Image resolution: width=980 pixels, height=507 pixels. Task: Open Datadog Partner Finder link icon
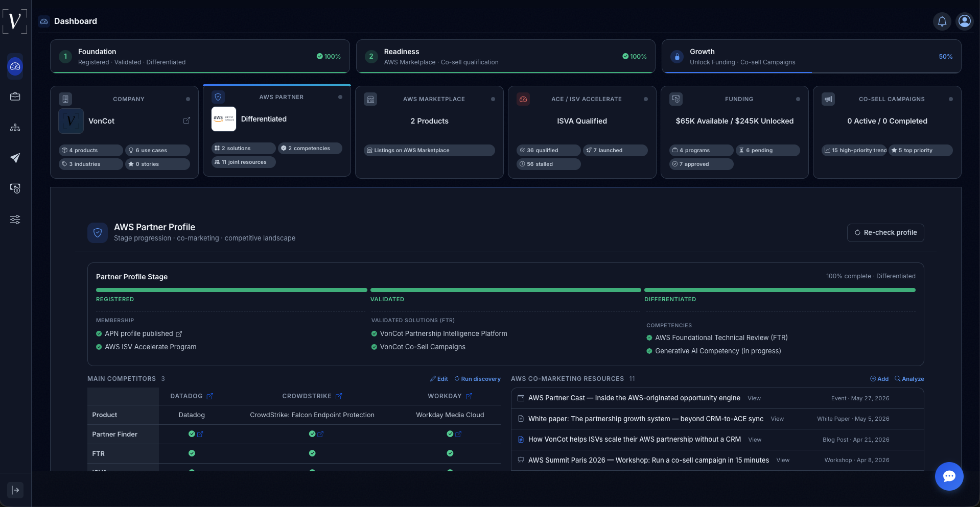pos(200,434)
